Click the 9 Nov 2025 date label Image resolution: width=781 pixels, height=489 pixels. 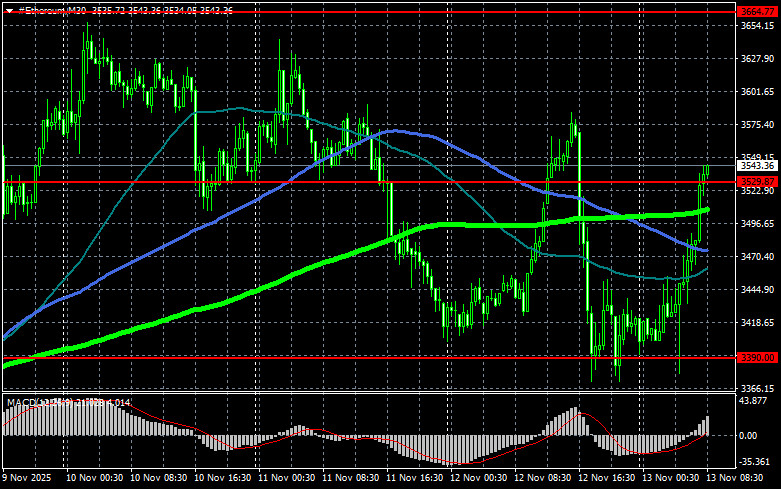[x=27, y=478]
